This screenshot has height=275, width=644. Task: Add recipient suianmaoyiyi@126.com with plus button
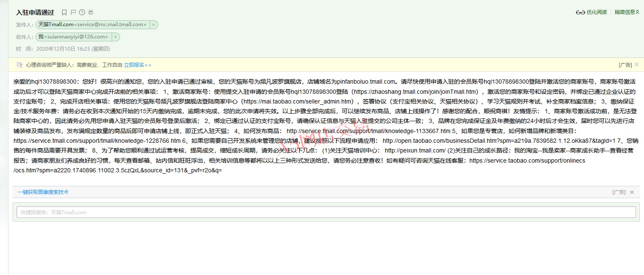(x=115, y=37)
